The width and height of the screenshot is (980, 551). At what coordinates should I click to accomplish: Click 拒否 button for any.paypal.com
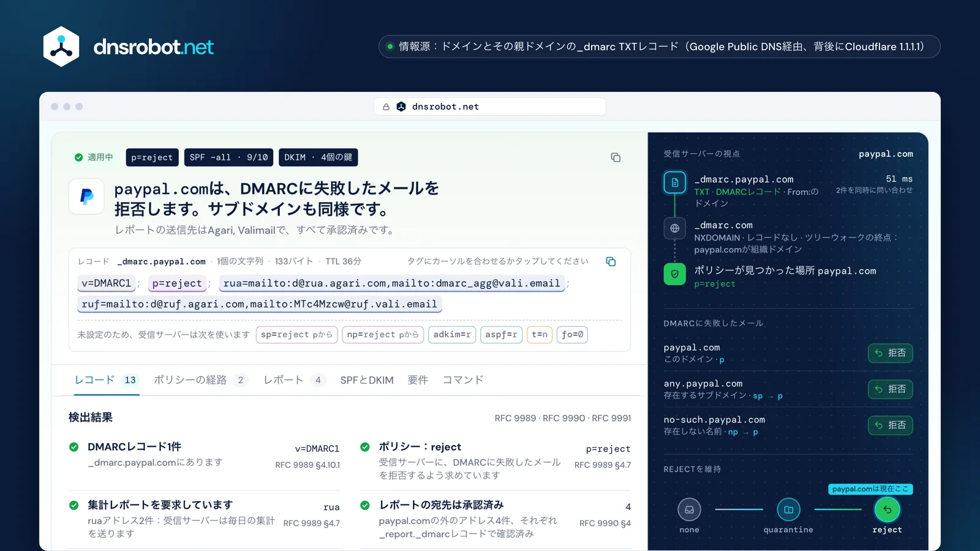[890, 389]
